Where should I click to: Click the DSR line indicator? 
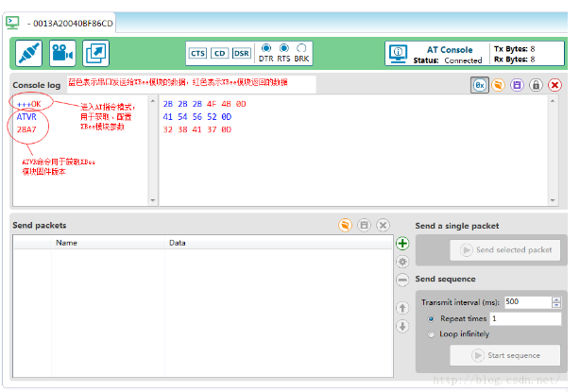coord(242,53)
